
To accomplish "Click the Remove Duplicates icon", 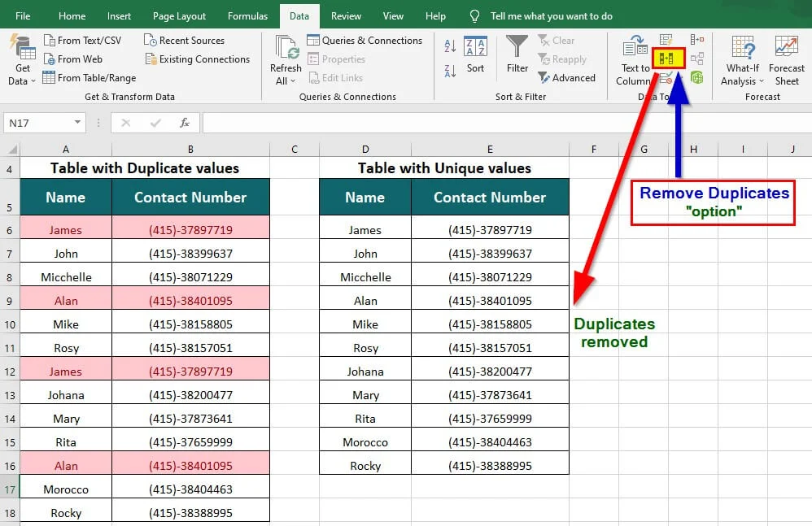I will click(667, 59).
